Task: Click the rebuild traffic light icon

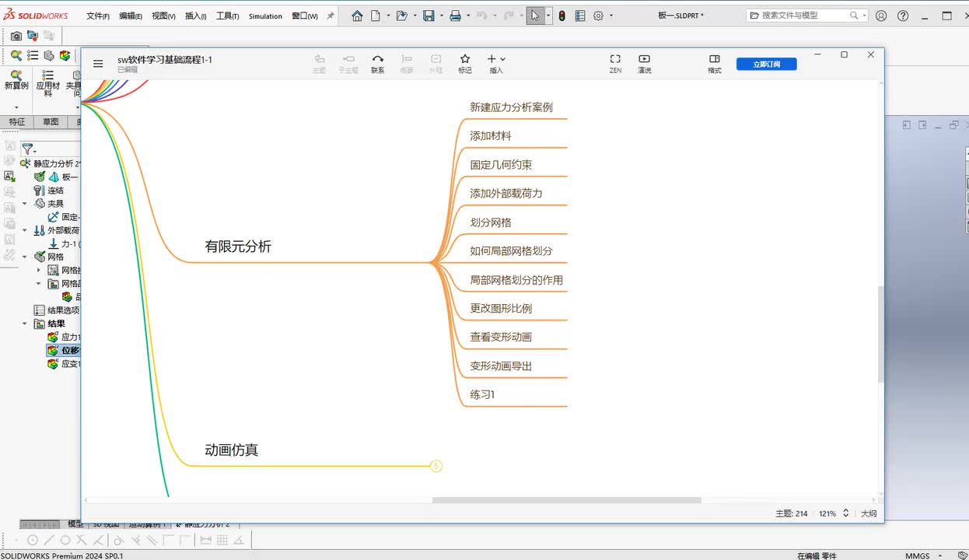Action: (561, 16)
